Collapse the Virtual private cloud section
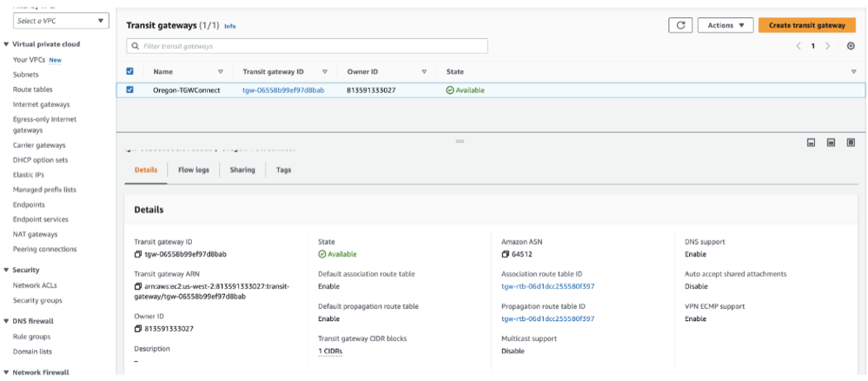Image resolution: width=868 pixels, height=381 pixels. pyautogui.click(x=7, y=44)
